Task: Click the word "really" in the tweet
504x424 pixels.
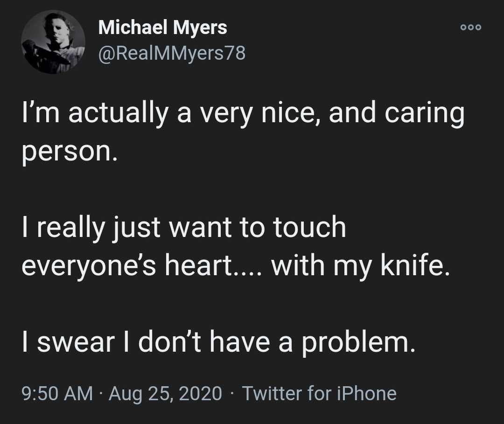Action: tap(68, 228)
